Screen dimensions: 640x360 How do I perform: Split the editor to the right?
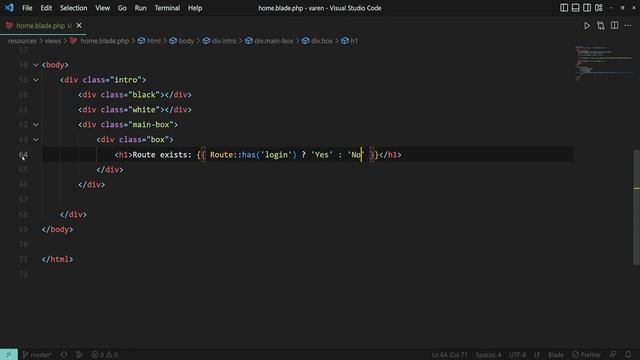pyautogui.click(x=614, y=26)
